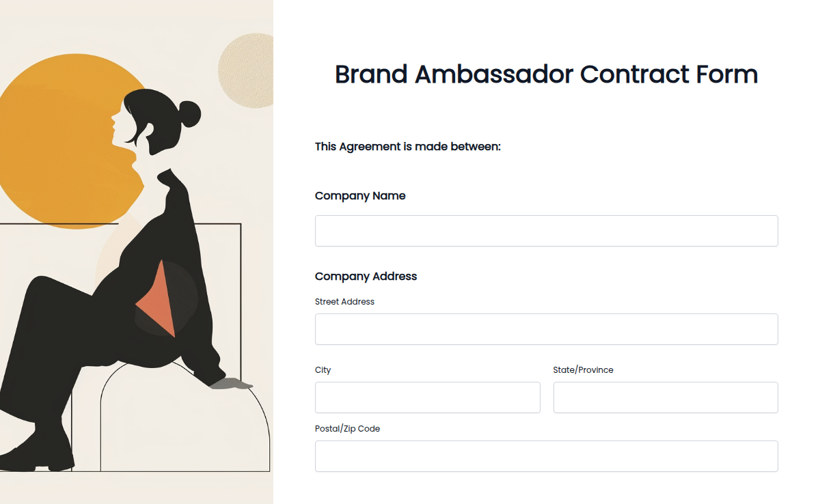Click the Company Address section heading
This screenshot has height=504, width=820.
[x=366, y=276]
